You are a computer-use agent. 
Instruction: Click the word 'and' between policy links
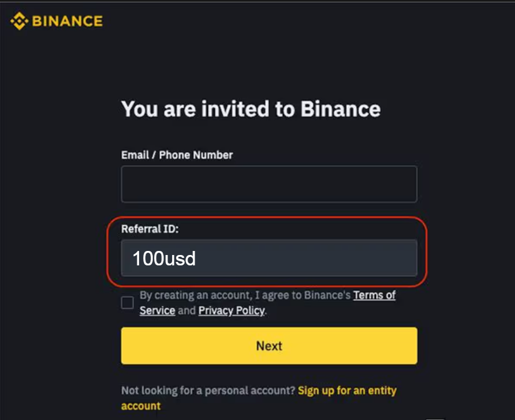click(186, 310)
